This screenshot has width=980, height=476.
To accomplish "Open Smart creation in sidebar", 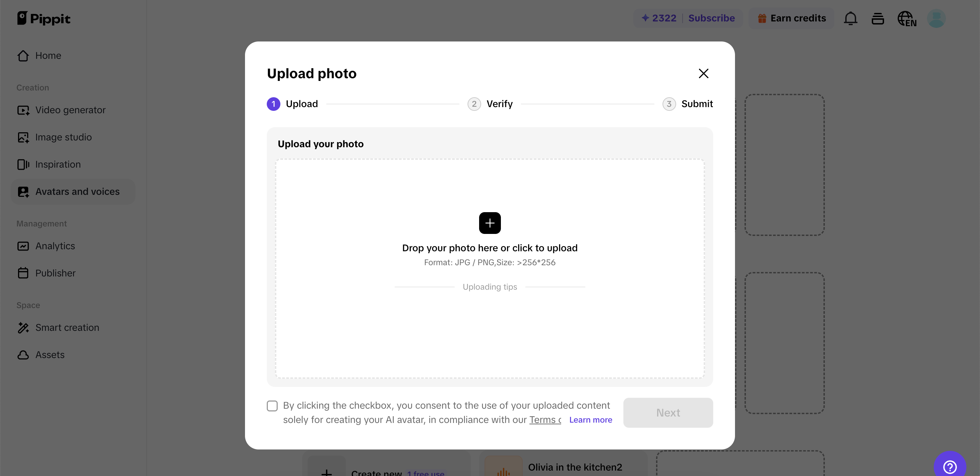I will pos(67,328).
